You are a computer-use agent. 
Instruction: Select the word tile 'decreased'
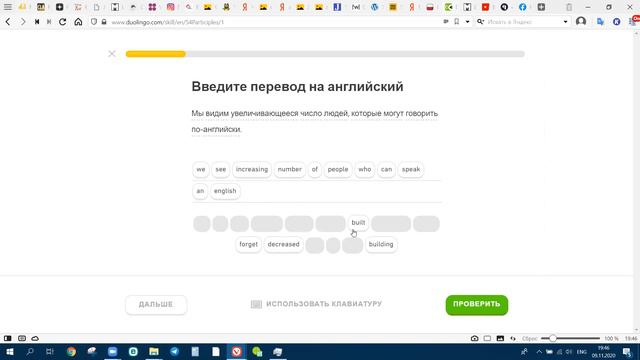(283, 244)
